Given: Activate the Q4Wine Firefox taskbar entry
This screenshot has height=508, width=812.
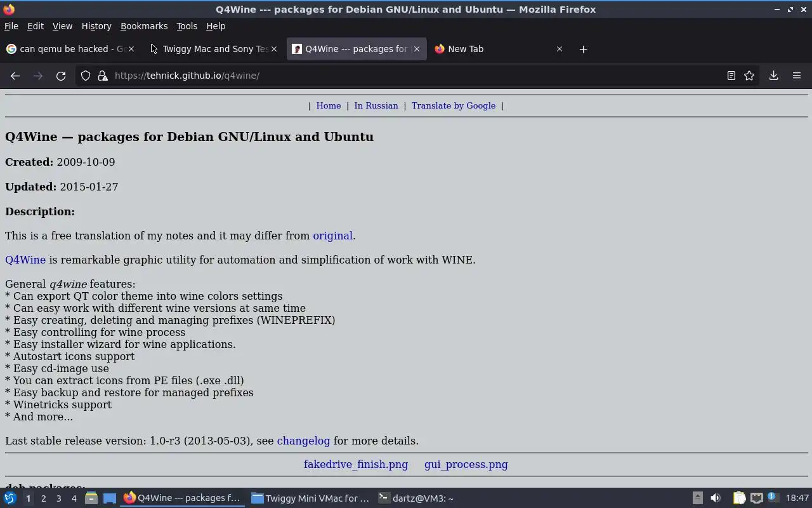Looking at the screenshot, I should pos(182,498).
